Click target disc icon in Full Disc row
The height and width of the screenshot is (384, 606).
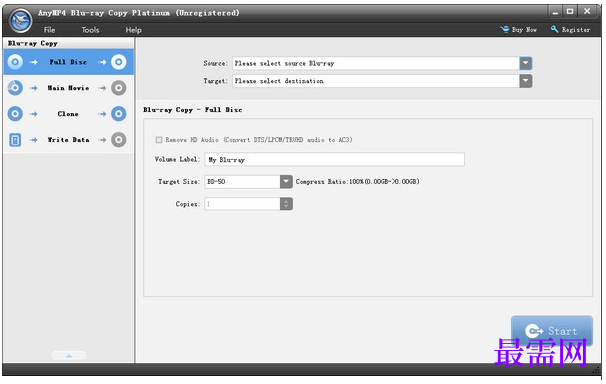coord(119,62)
